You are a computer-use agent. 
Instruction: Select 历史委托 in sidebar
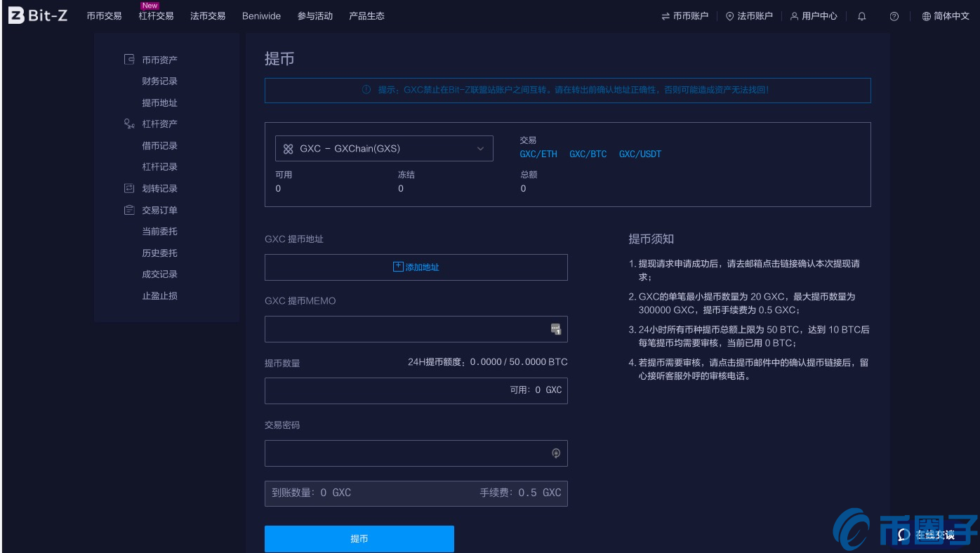159,253
